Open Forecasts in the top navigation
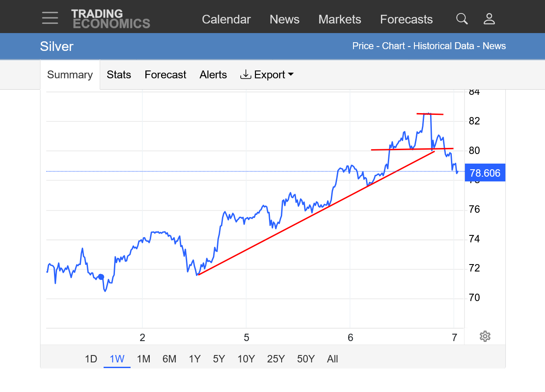 pos(406,20)
